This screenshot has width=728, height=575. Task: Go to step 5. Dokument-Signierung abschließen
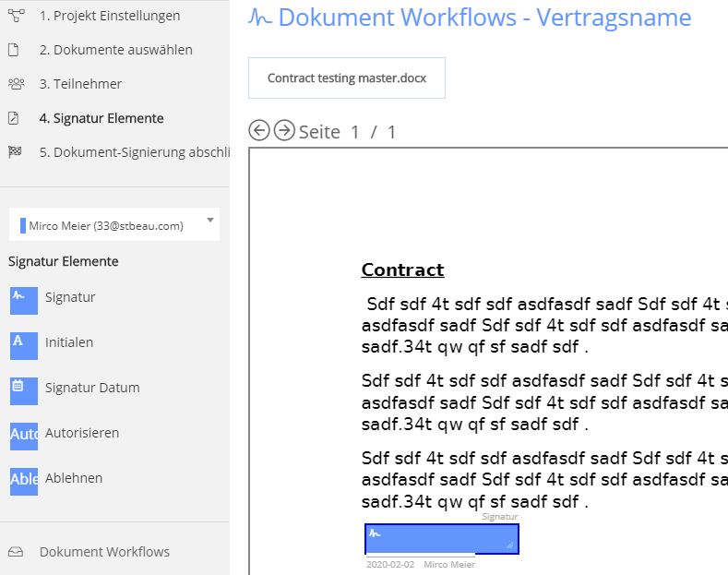[x=134, y=152]
